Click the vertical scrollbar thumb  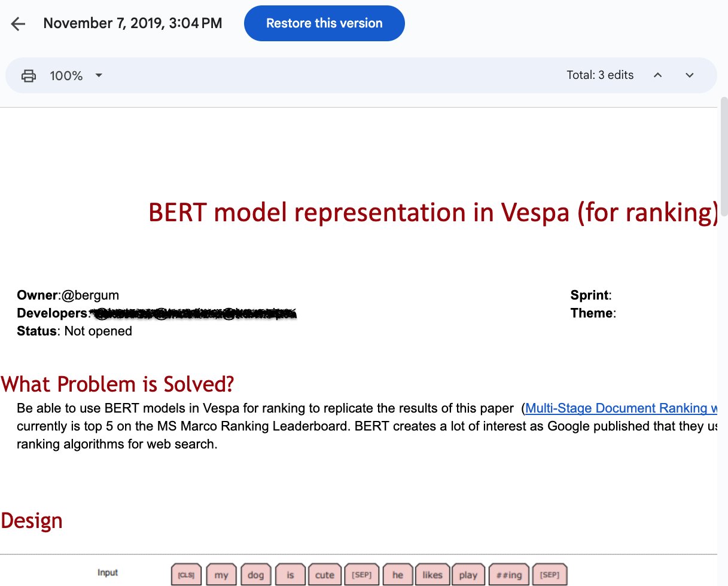[x=723, y=157]
